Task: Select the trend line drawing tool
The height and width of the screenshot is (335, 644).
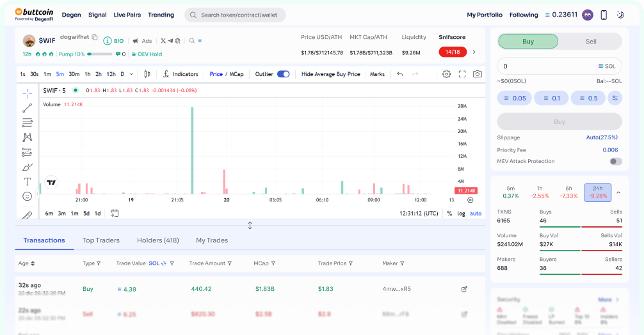Action: pos(27,108)
